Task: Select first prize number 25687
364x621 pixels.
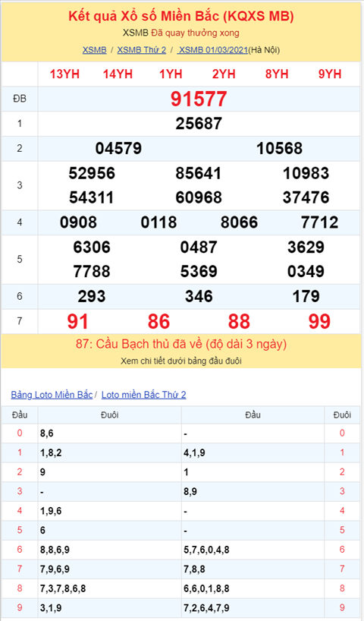Action: coord(199,124)
